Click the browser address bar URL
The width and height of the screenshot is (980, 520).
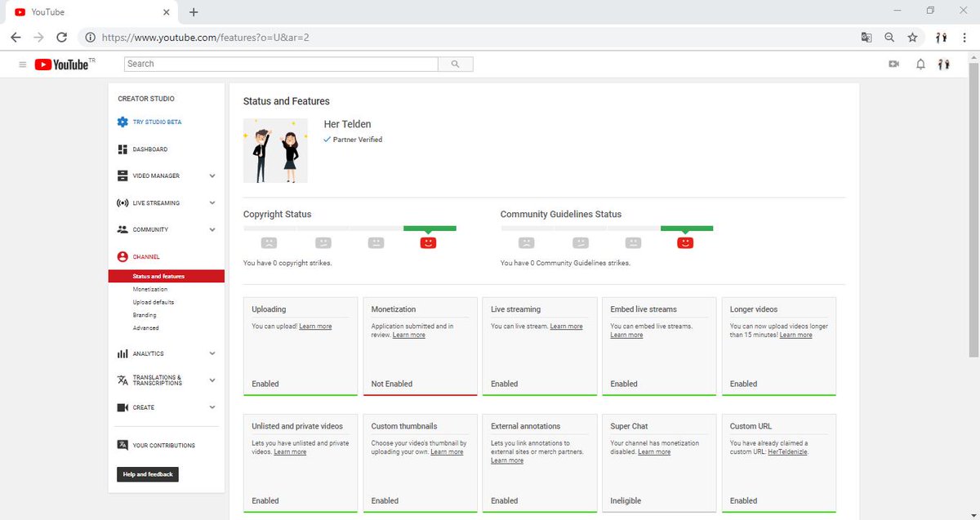(x=205, y=38)
